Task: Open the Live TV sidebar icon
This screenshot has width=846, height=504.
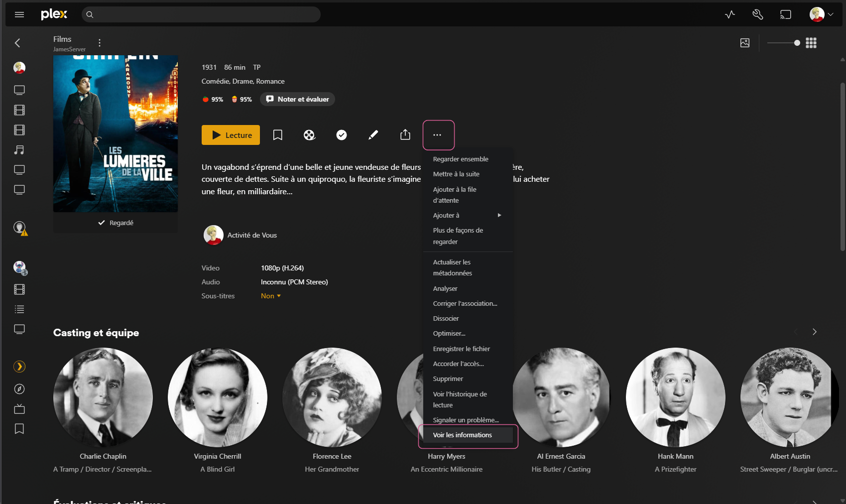Action: [x=19, y=409]
